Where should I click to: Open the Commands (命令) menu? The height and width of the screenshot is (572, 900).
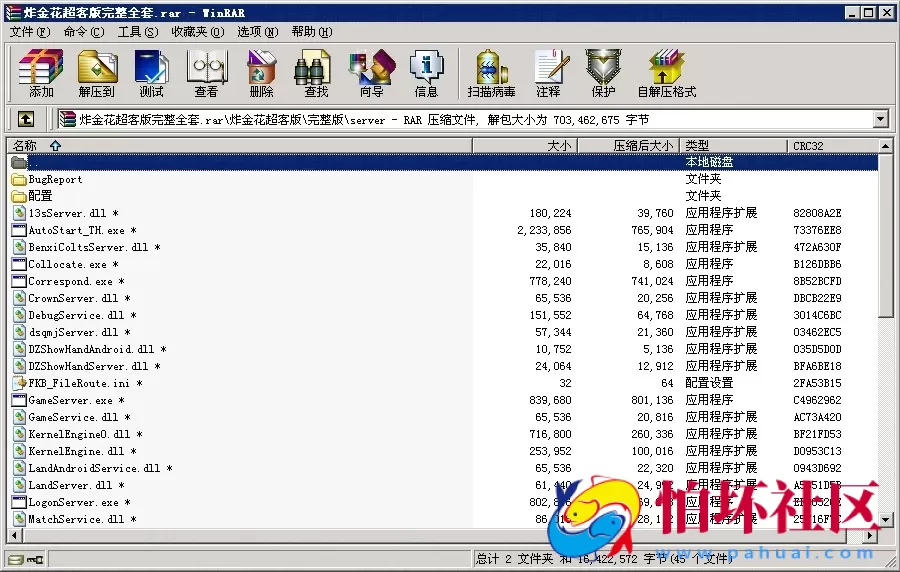[x=84, y=32]
